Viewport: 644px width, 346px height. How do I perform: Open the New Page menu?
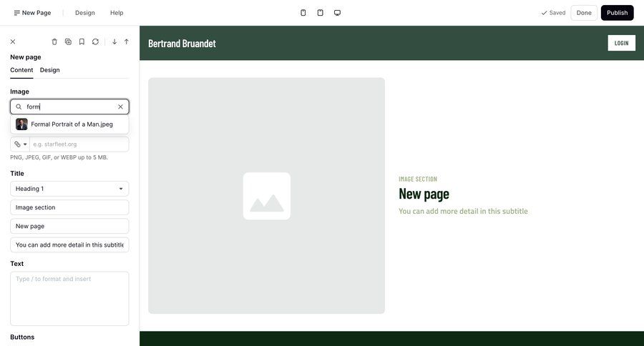(32, 13)
